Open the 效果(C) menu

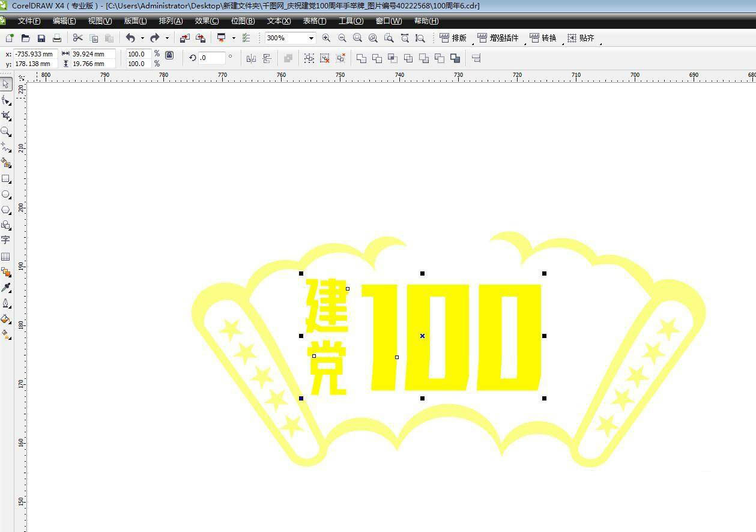click(207, 21)
